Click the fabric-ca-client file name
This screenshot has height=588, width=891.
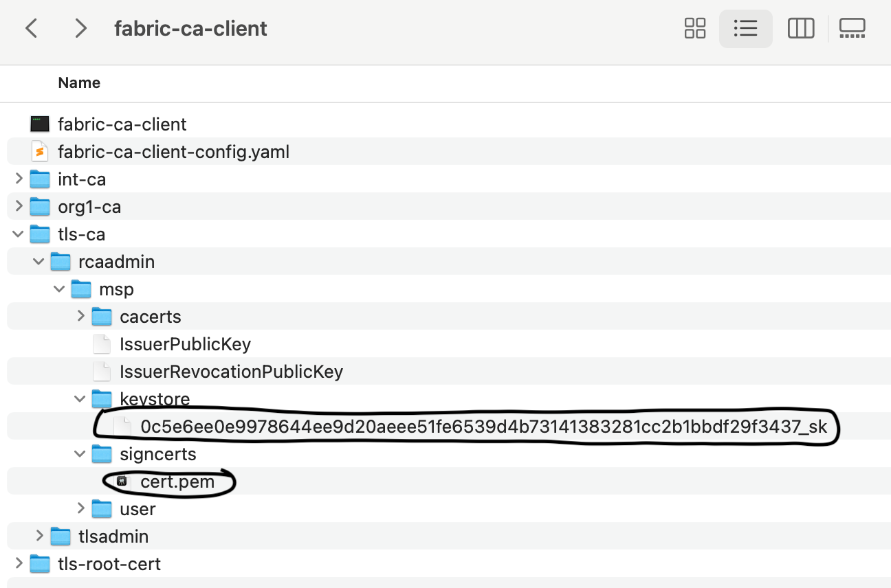[x=122, y=124]
